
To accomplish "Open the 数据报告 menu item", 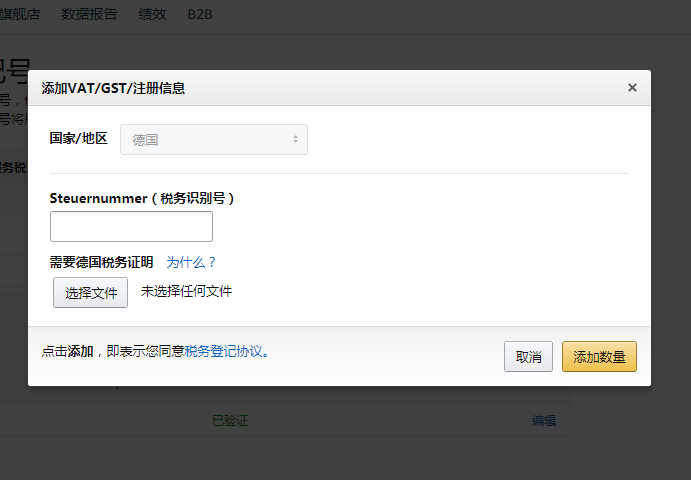I will pyautogui.click(x=89, y=14).
